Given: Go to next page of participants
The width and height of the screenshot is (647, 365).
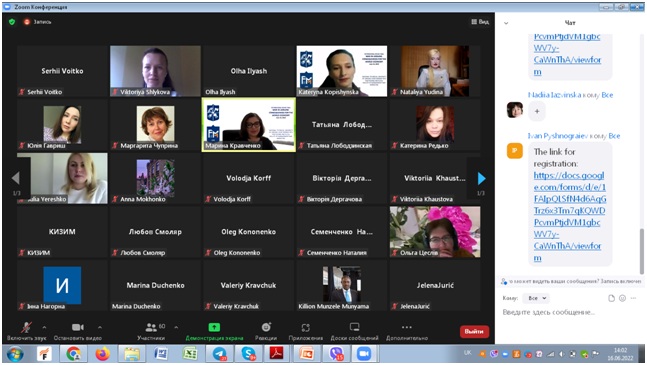Looking at the screenshot, I should tap(481, 178).
